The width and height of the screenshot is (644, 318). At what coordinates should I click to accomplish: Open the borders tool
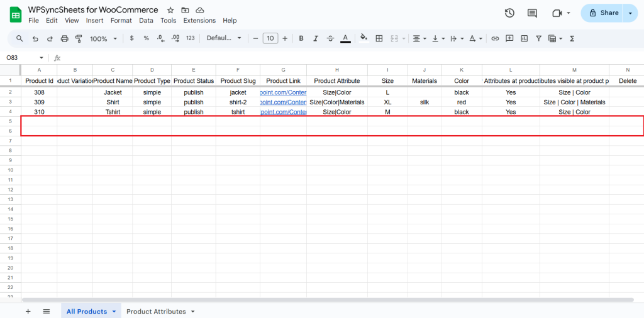coord(379,38)
